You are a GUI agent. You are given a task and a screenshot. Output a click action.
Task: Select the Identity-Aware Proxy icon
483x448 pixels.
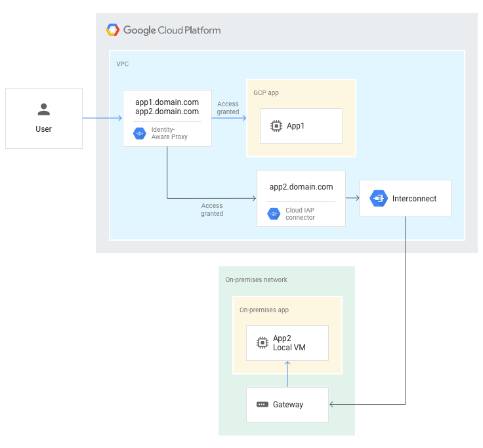click(140, 133)
